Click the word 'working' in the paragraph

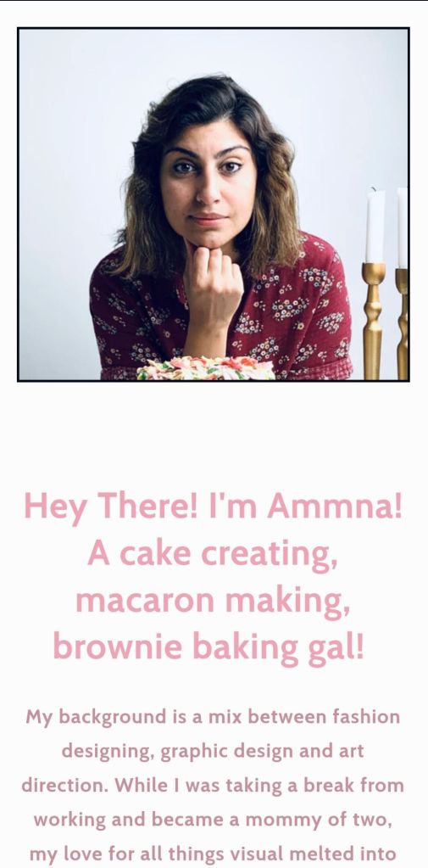tap(70, 820)
